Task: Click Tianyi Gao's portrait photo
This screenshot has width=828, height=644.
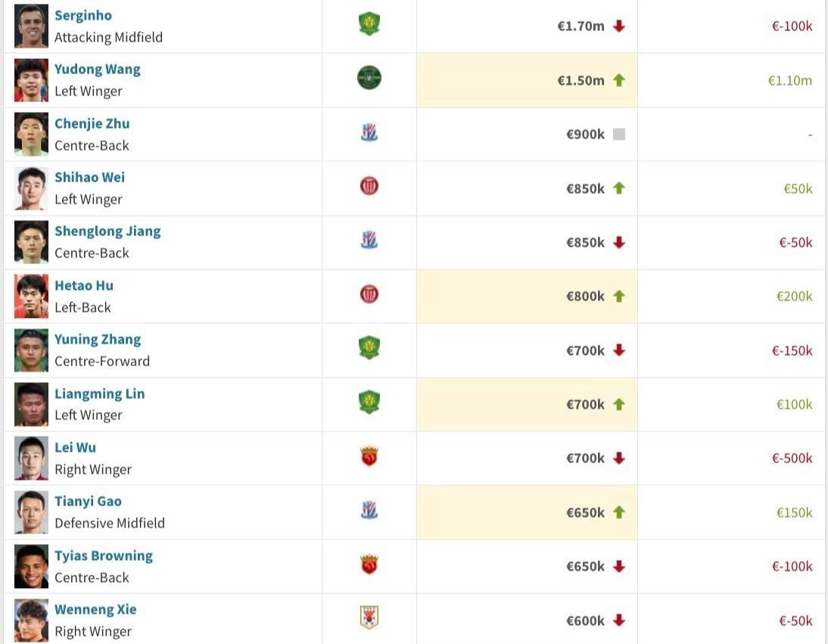Action: pyautogui.click(x=31, y=512)
